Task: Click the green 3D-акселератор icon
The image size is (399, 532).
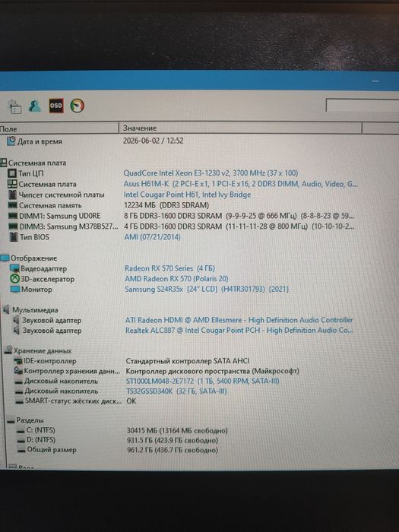Action: tap(14, 279)
